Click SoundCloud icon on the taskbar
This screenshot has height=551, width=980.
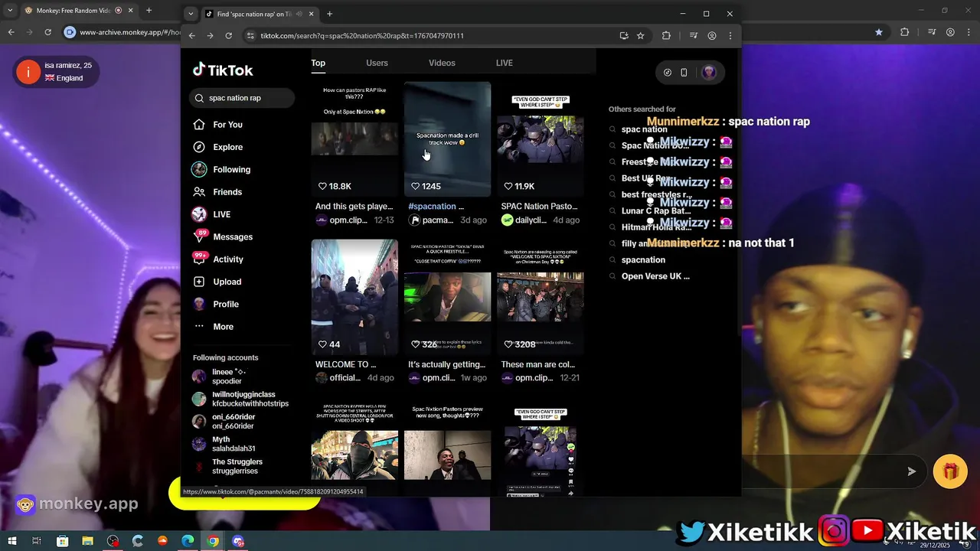click(162, 541)
